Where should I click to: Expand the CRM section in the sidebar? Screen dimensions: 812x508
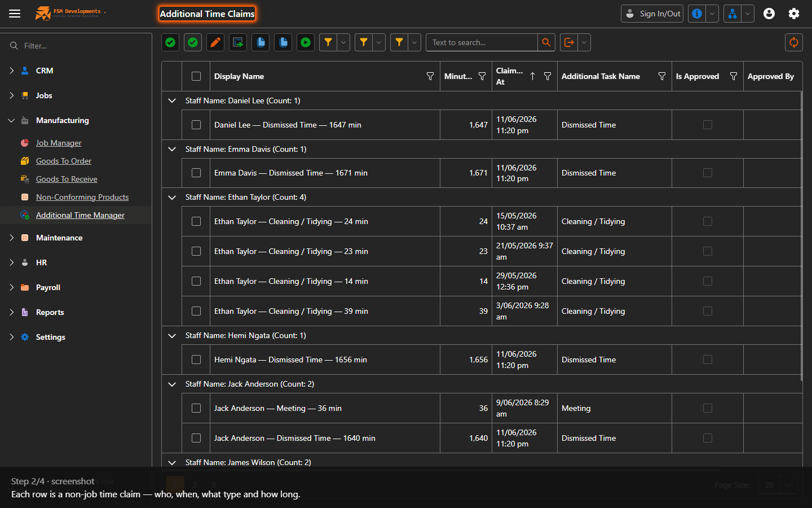coord(11,71)
